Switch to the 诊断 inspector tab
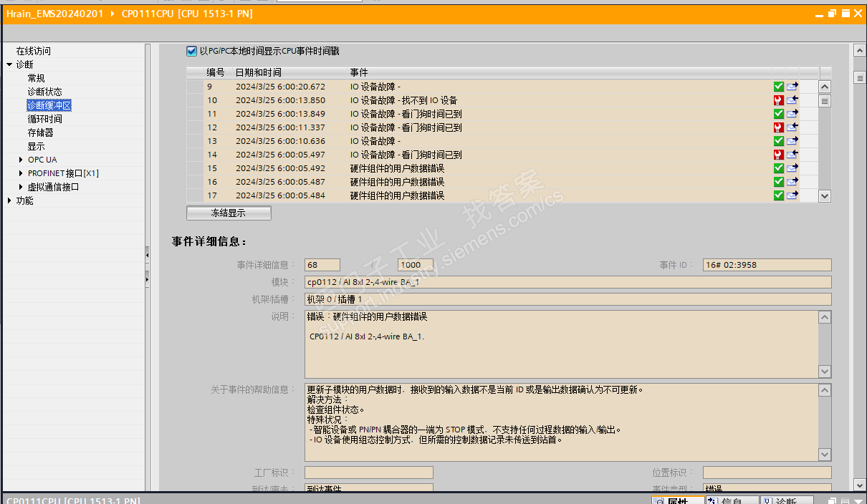The width and height of the screenshot is (867, 504). click(x=787, y=501)
